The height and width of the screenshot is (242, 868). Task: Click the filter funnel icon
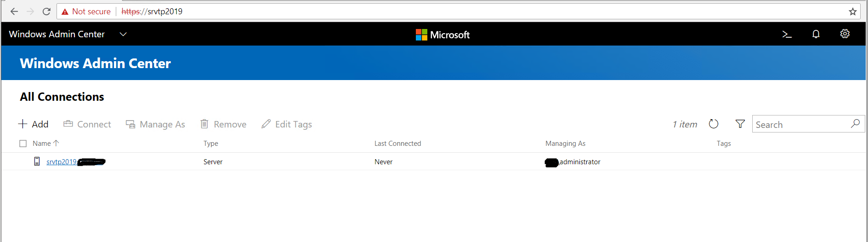coord(740,124)
